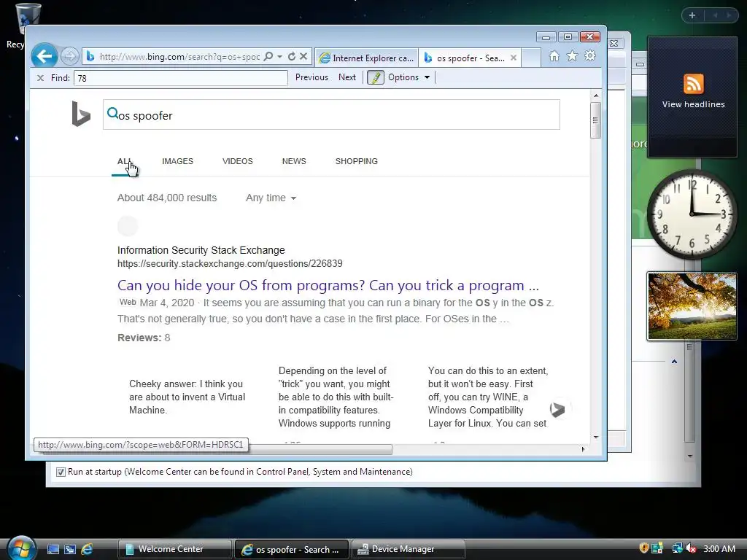The height and width of the screenshot is (560, 747).
Task: Click the muted volume tray icon
Action: (x=692, y=548)
